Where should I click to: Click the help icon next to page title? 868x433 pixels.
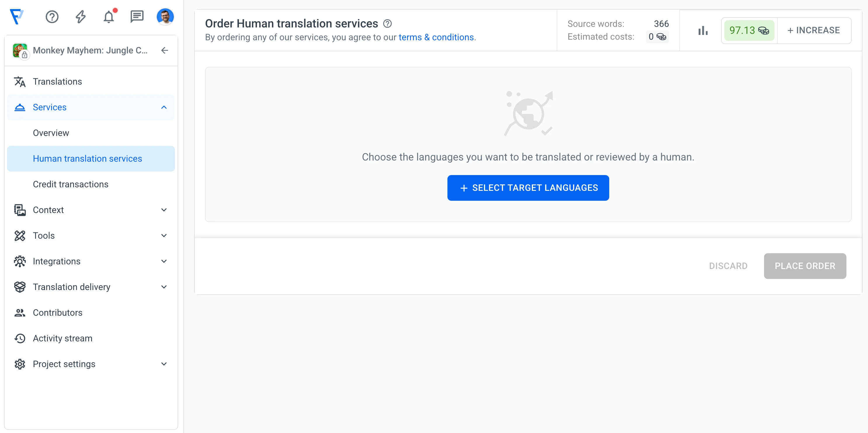[388, 24]
